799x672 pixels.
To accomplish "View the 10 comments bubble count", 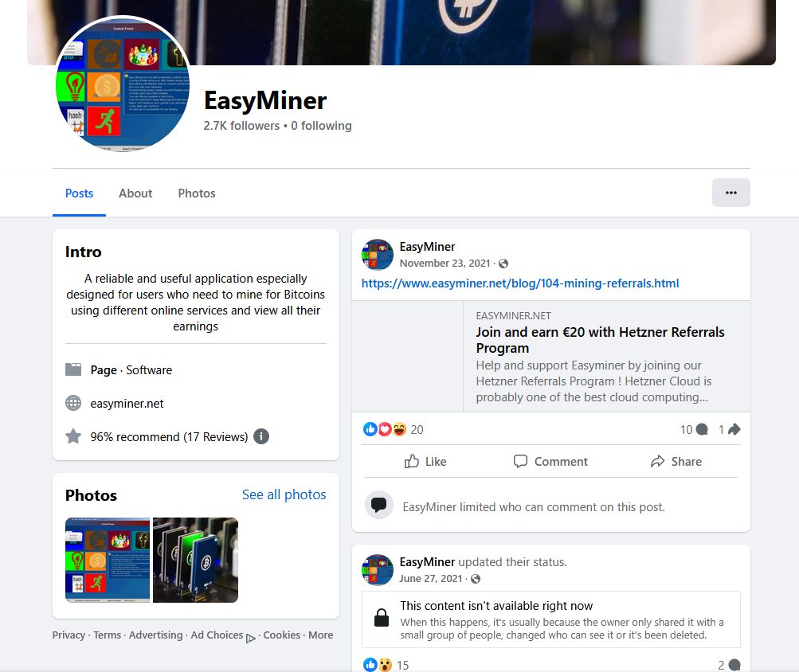I will pyautogui.click(x=694, y=429).
